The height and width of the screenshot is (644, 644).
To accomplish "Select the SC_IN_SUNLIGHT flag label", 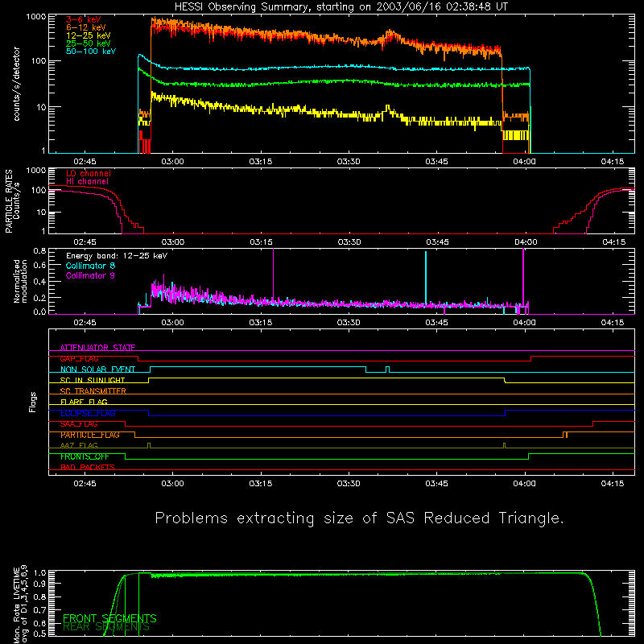I will point(93,380).
